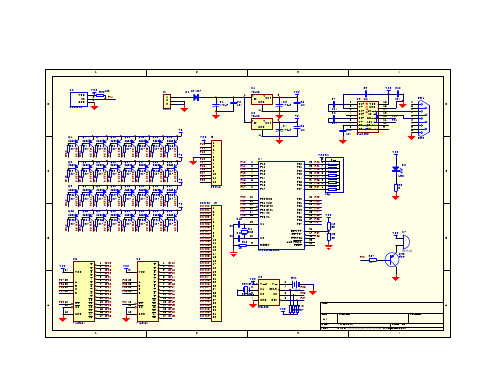Click the right IC in bottom-left pair
The height and width of the screenshot is (383, 495).
point(148,291)
